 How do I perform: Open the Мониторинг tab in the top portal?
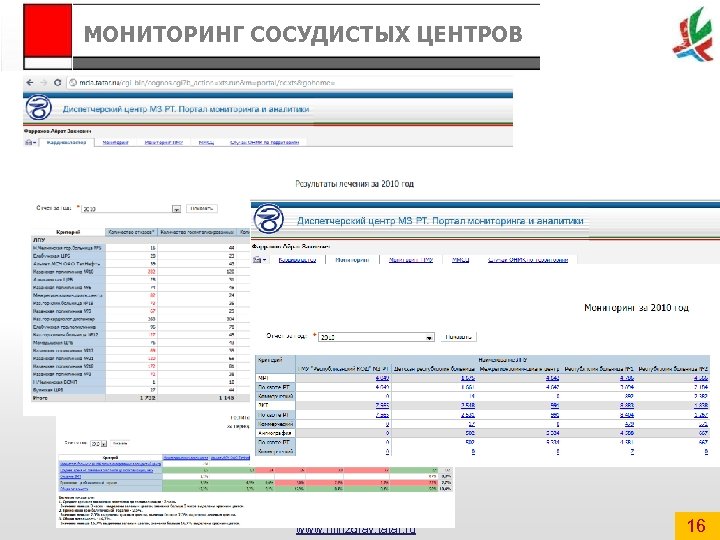point(115,143)
